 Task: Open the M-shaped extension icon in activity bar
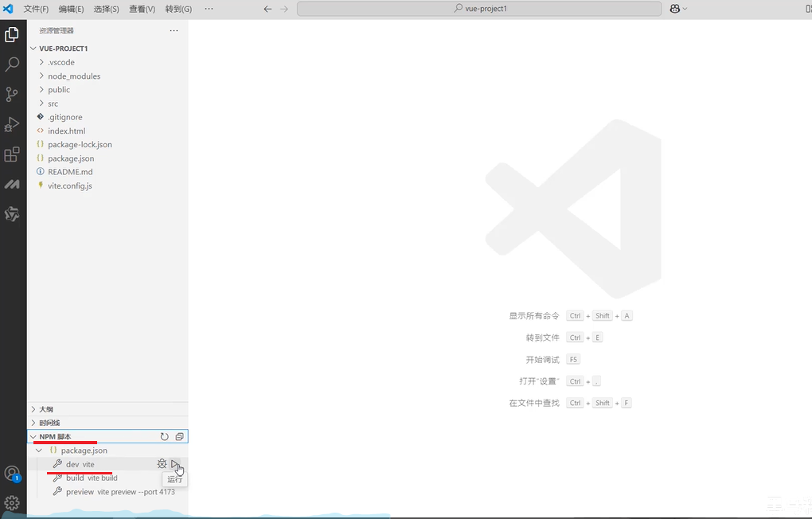click(12, 184)
